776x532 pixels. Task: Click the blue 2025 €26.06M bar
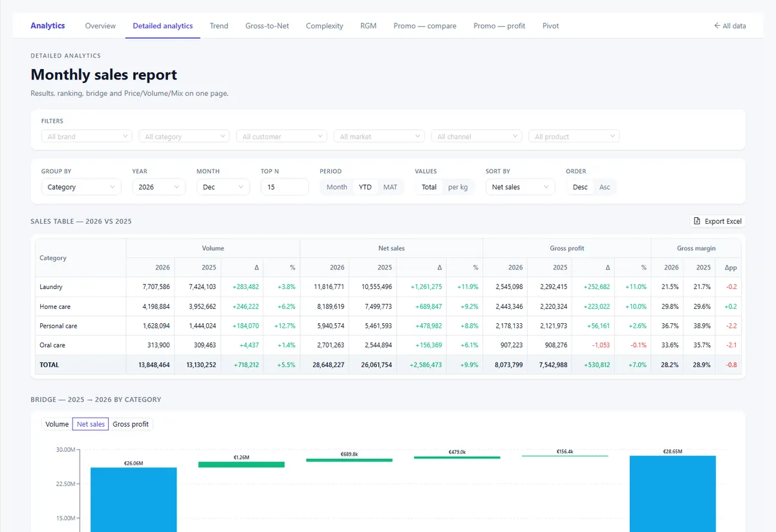pyautogui.click(x=133, y=499)
